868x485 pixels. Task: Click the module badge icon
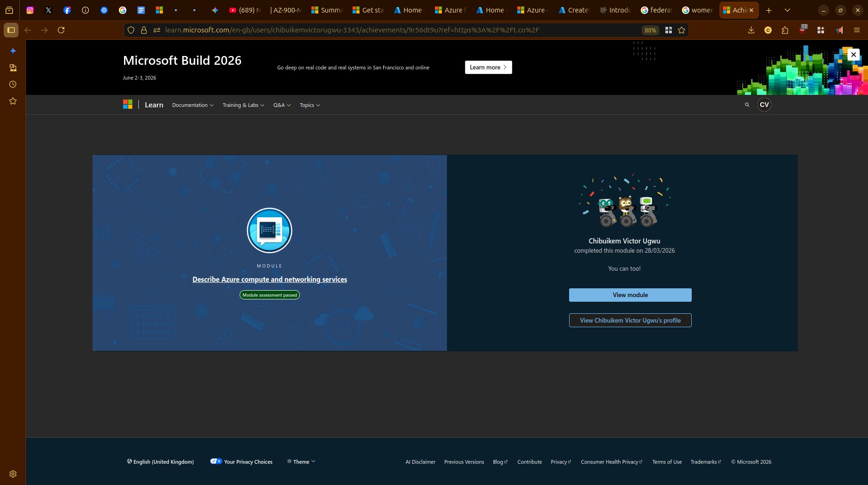click(269, 230)
